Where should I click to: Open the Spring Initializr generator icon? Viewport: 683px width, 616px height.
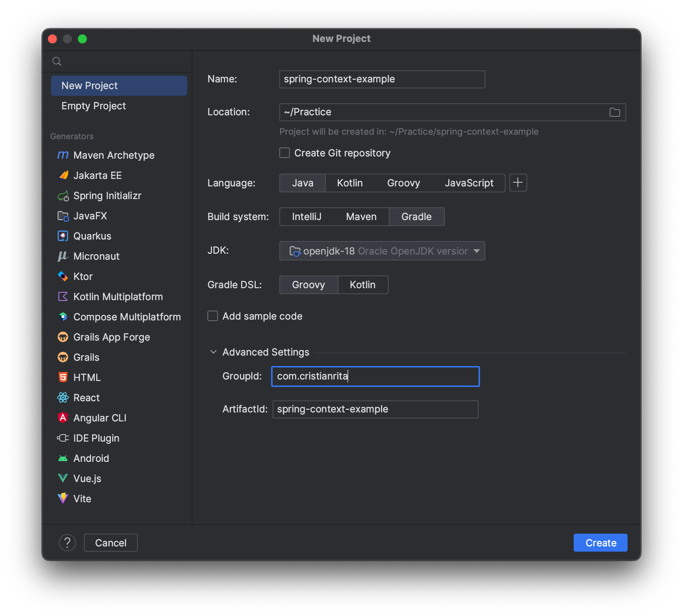click(63, 195)
